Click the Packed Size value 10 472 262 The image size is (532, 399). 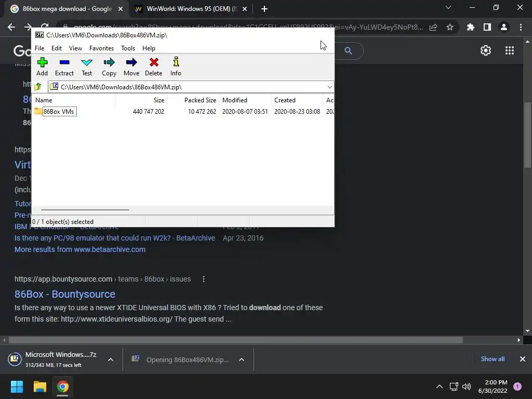[202, 112]
